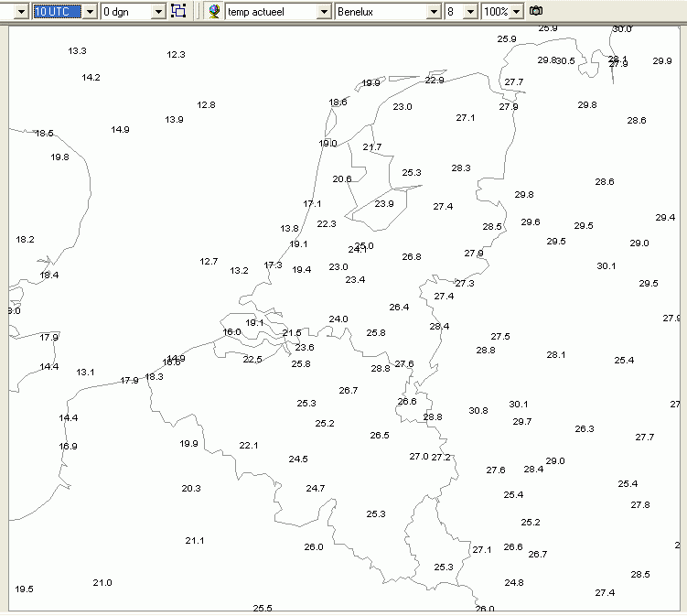Open the font size 8 dropdown arrow
Viewport: 687px width, 616px height.
[470, 12]
